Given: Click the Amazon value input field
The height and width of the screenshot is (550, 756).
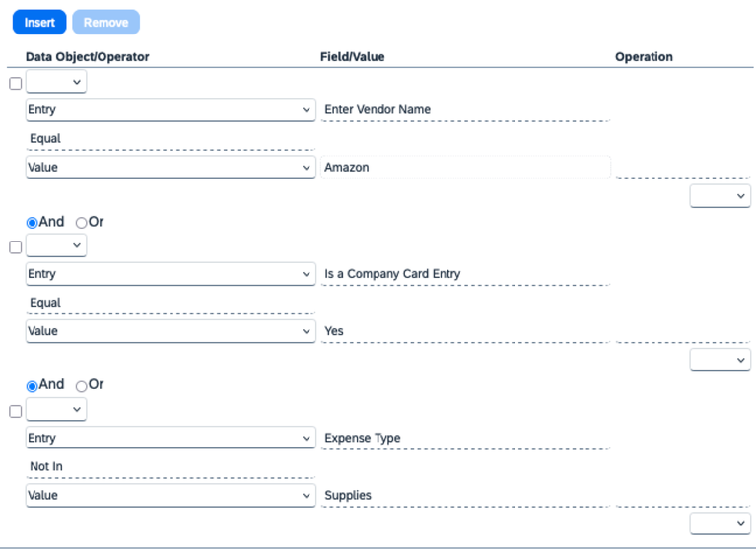Looking at the screenshot, I should click(466, 168).
